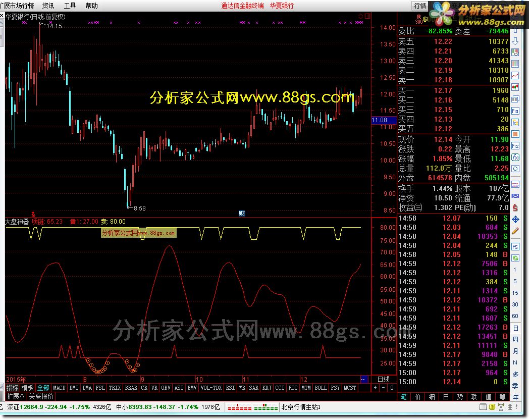The width and height of the screenshot is (530, 420).
Task: Click the antenna signal icon in status bar
Action: 501,407
